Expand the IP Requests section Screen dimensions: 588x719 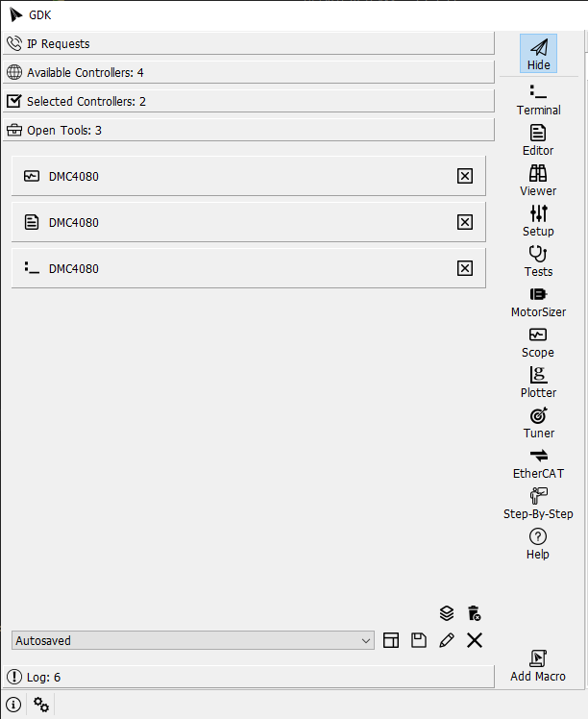248,43
